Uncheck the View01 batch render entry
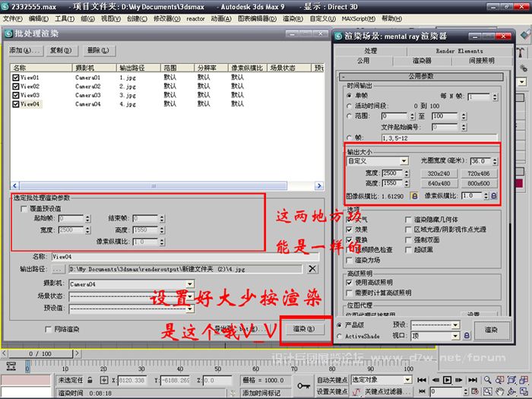532x399 pixels. (x=15, y=78)
